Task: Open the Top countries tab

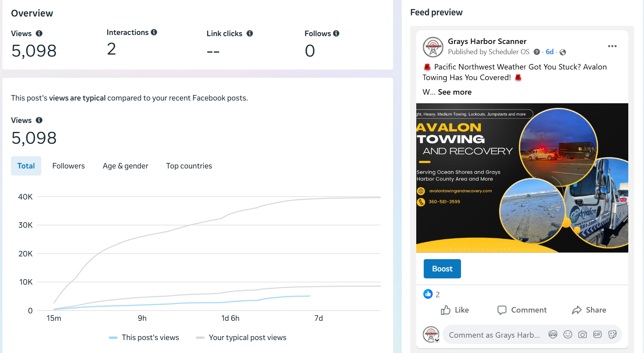Action: pyautogui.click(x=189, y=166)
